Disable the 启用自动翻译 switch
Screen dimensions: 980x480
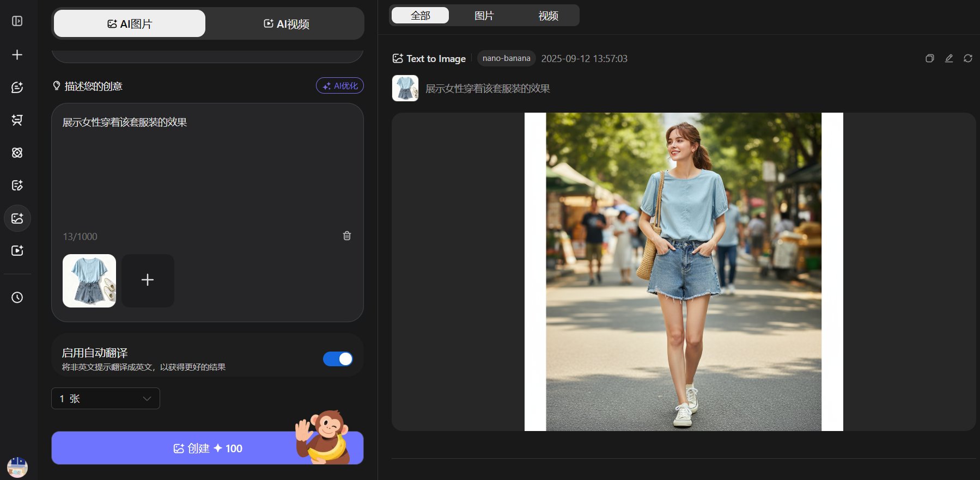pyautogui.click(x=338, y=359)
